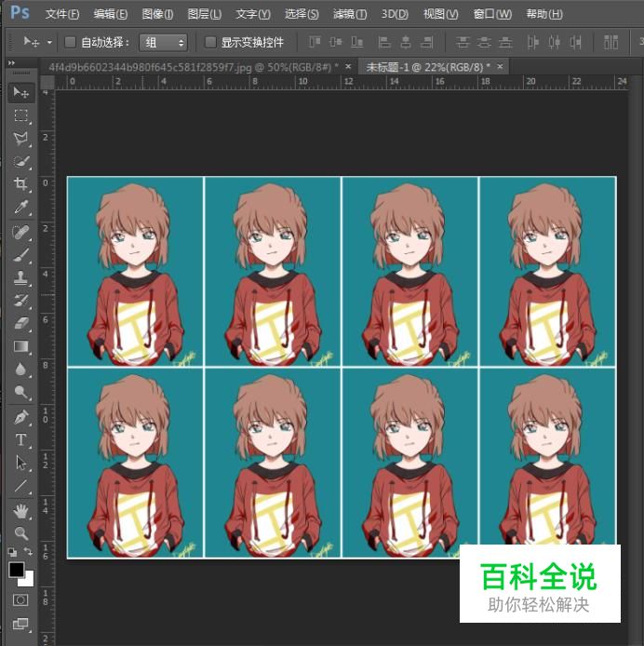Click align bottom edges icon

tap(356, 42)
